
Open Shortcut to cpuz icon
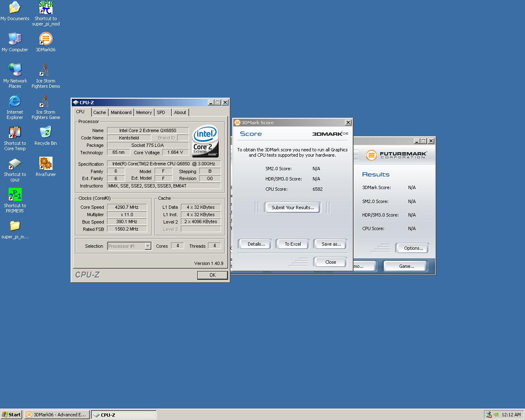coord(15,169)
